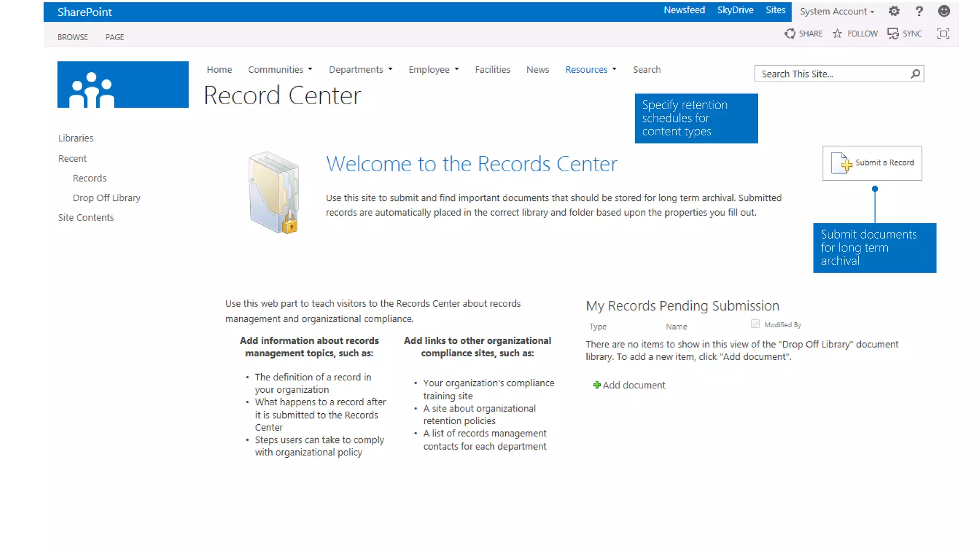Open Recent in left navigation
Image resolution: width=980 pixels, height=551 pixels.
[x=72, y=158]
